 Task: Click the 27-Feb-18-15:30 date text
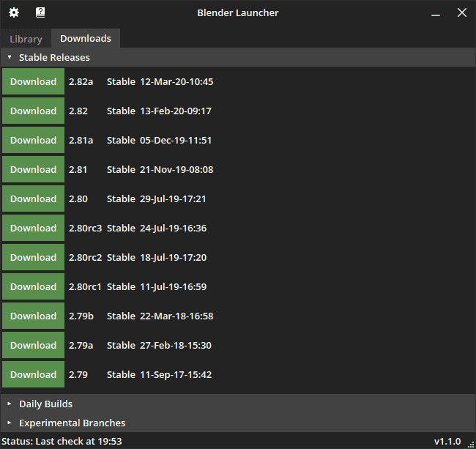tap(176, 346)
